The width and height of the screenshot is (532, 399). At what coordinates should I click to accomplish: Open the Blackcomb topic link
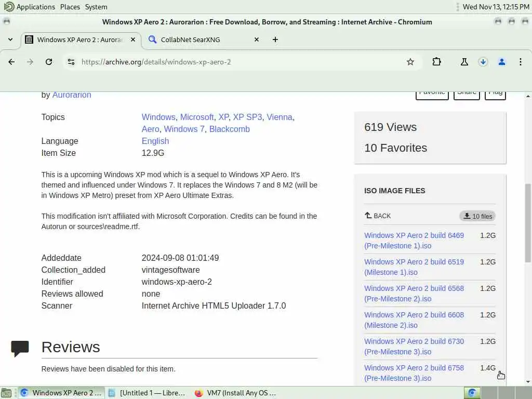tap(229, 129)
